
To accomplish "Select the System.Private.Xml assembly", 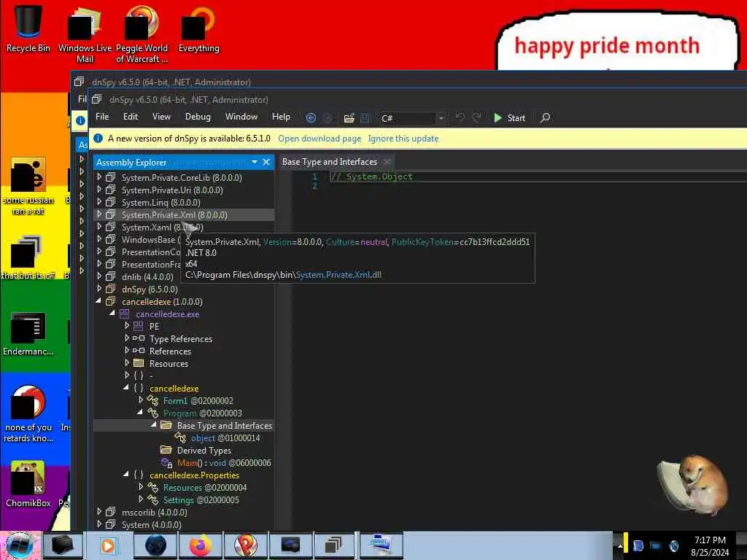I will coord(174,215).
